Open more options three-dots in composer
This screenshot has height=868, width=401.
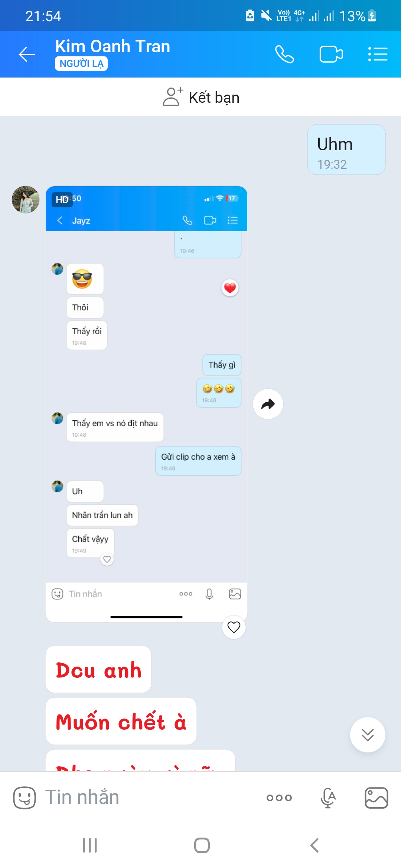click(279, 798)
